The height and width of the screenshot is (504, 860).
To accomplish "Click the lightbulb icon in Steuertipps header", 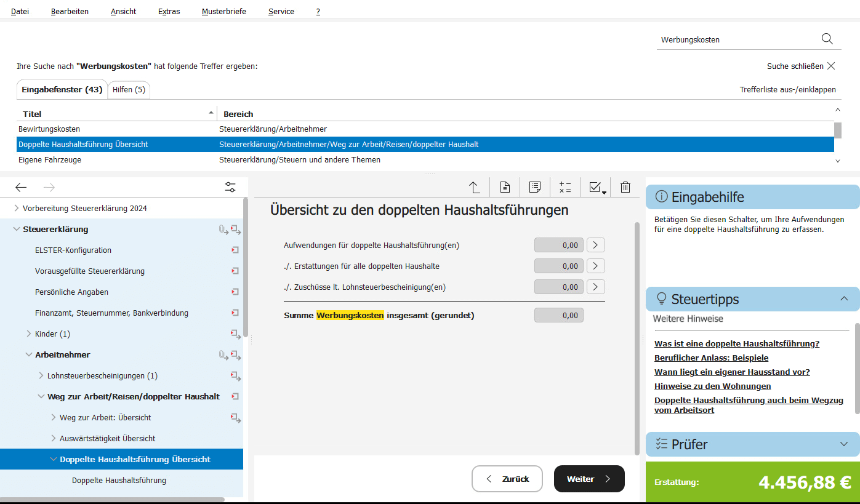I will [x=662, y=299].
